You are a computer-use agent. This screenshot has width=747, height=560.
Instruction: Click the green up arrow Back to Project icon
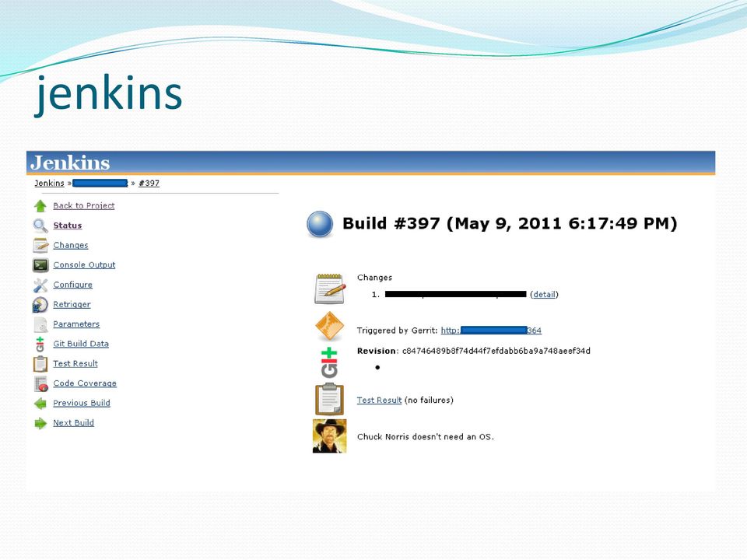pyautogui.click(x=40, y=206)
